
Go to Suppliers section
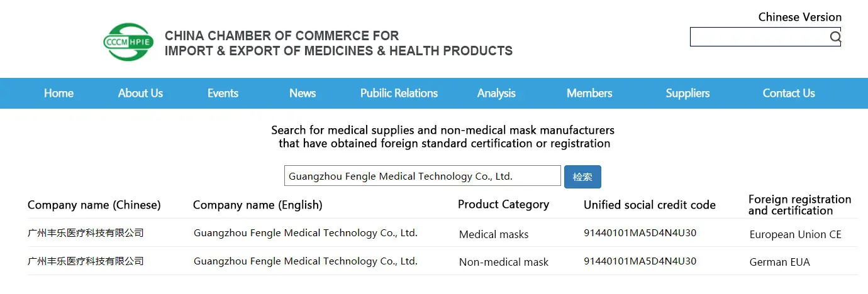pos(687,94)
